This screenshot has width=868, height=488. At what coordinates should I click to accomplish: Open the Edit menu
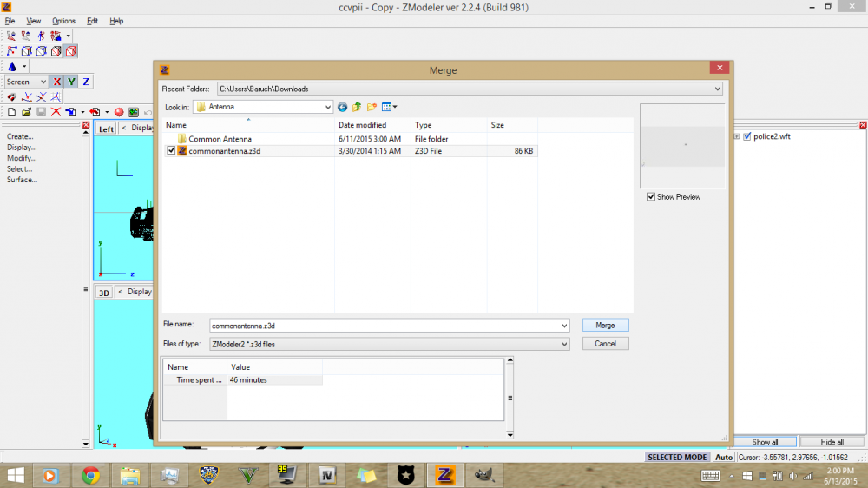click(x=92, y=21)
